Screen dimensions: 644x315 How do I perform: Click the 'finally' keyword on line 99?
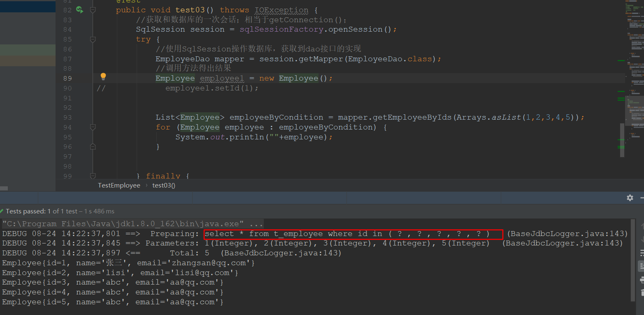click(x=163, y=176)
